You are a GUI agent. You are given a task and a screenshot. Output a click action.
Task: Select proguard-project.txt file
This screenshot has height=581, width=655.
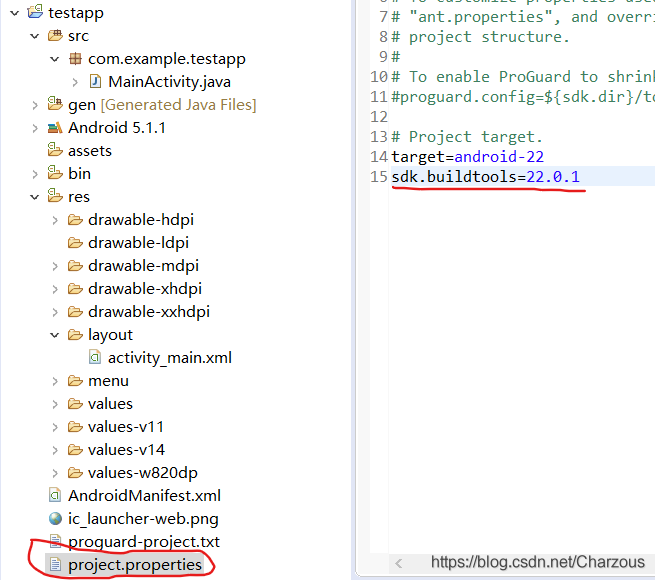click(135, 541)
